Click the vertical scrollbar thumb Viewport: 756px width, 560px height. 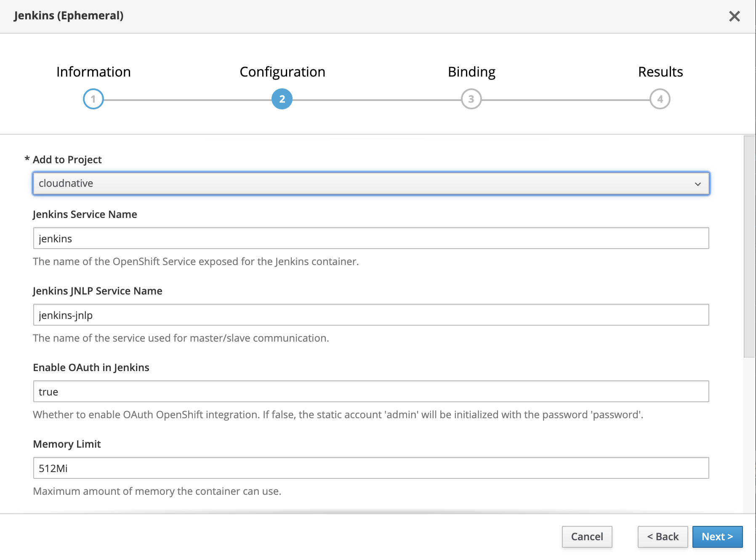coord(749,247)
